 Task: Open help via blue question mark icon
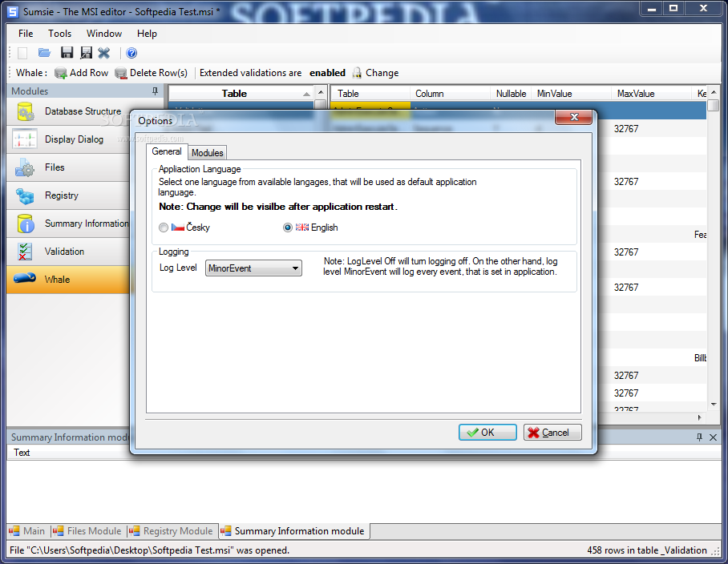131,53
